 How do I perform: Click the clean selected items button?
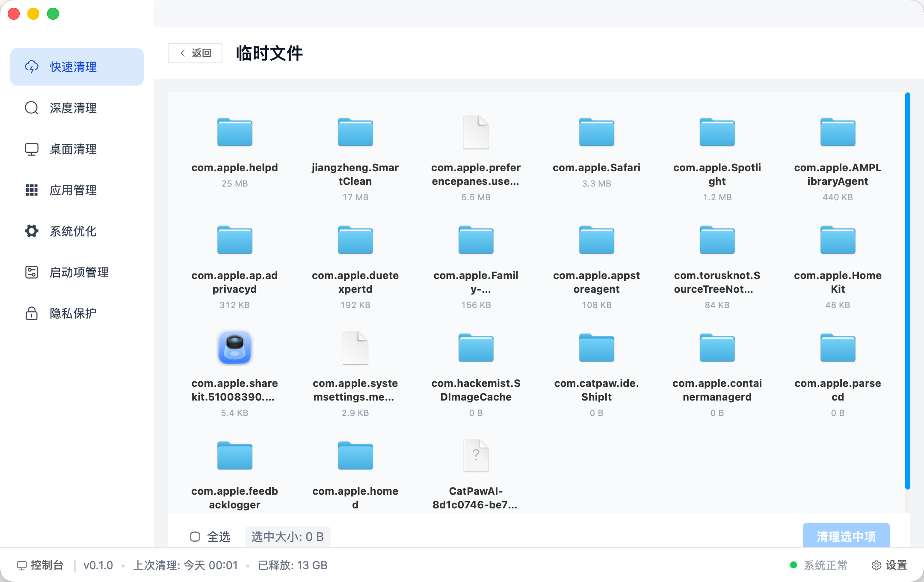(x=846, y=536)
